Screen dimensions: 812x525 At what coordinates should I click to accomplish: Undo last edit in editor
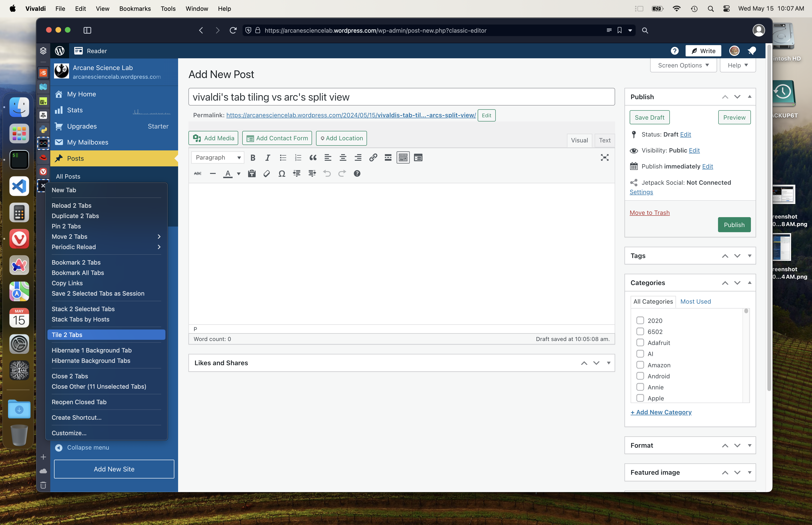point(327,173)
